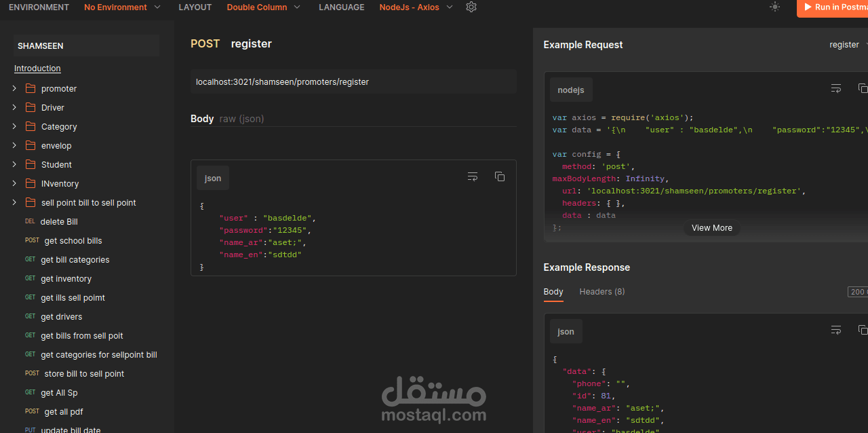The image size is (868, 433).
Task: Expand the envelop folder chevron
Action: tap(14, 145)
